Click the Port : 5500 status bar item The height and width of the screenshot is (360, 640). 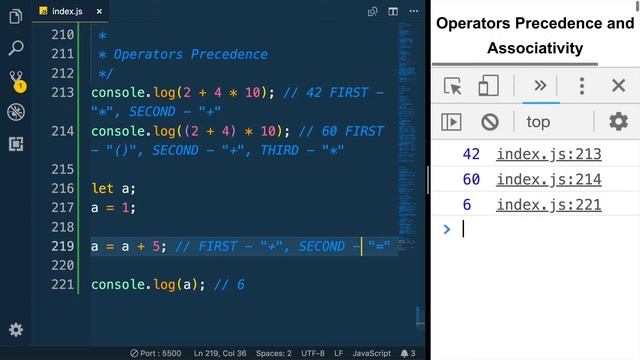click(156, 353)
